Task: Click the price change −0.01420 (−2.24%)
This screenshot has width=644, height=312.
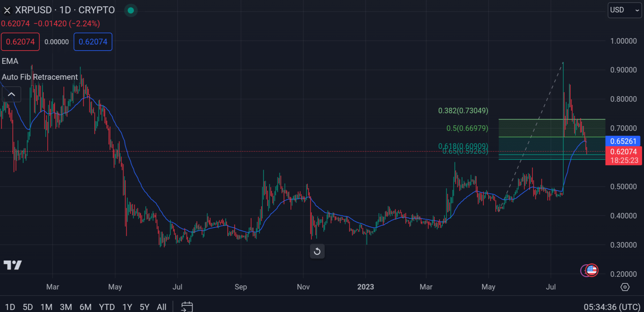Action: tap(67, 24)
